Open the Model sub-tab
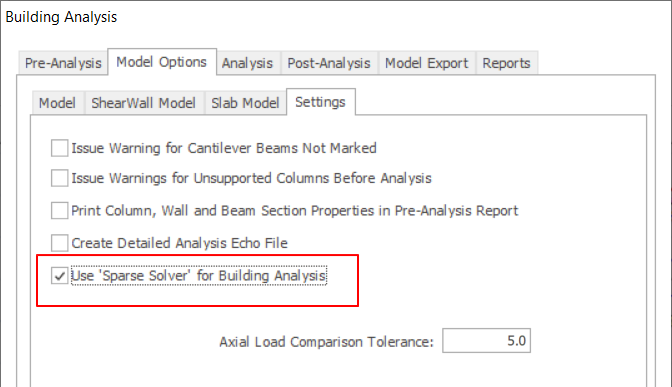672x387 pixels. point(57,103)
